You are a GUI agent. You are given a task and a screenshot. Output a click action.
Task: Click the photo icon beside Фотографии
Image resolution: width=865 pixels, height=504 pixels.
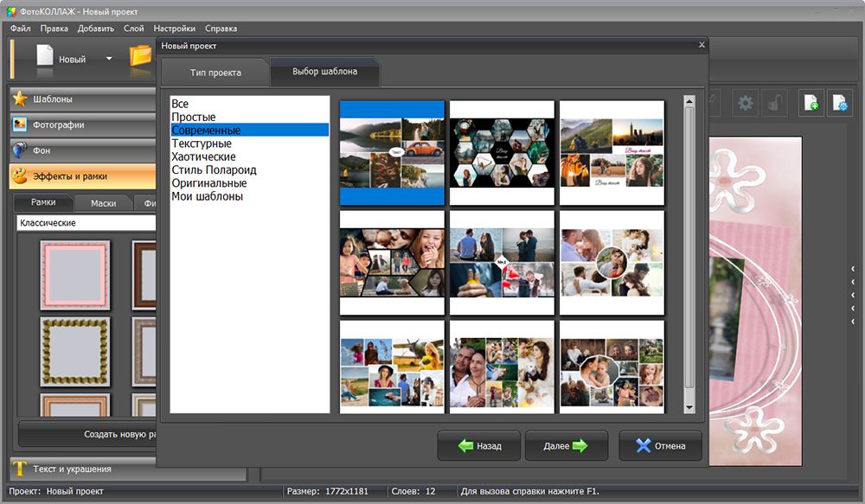click(20, 124)
